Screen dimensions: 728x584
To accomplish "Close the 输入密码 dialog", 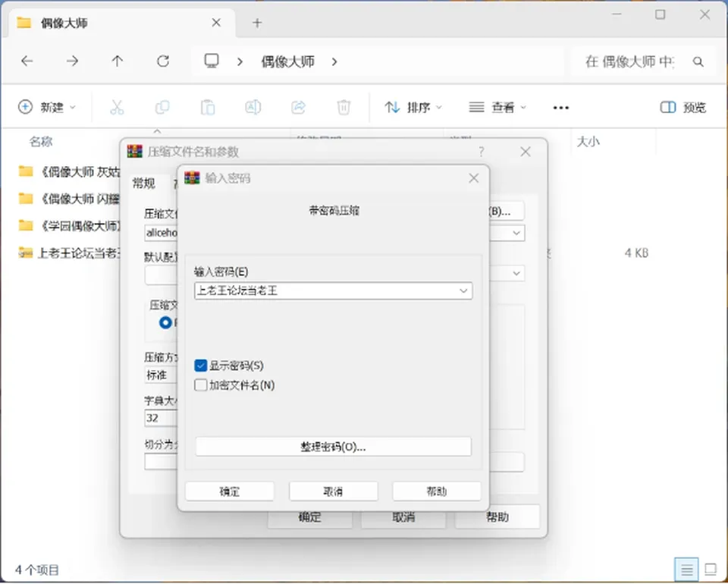I will (473, 178).
